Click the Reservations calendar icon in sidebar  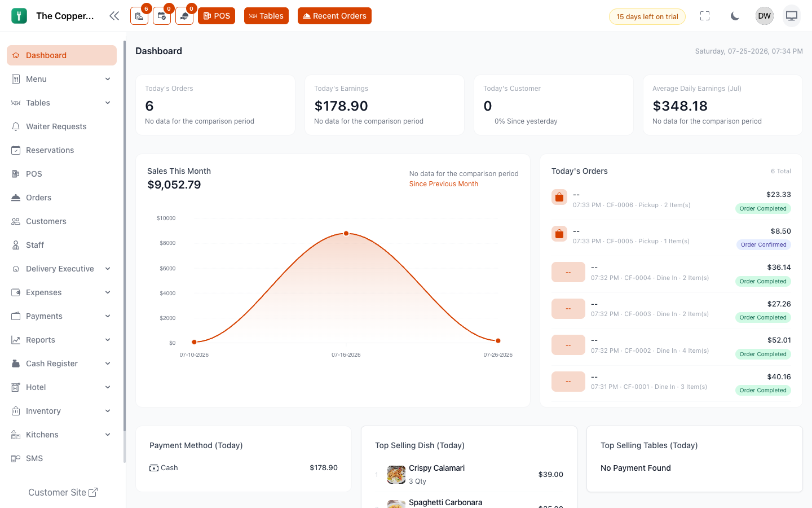[16, 150]
